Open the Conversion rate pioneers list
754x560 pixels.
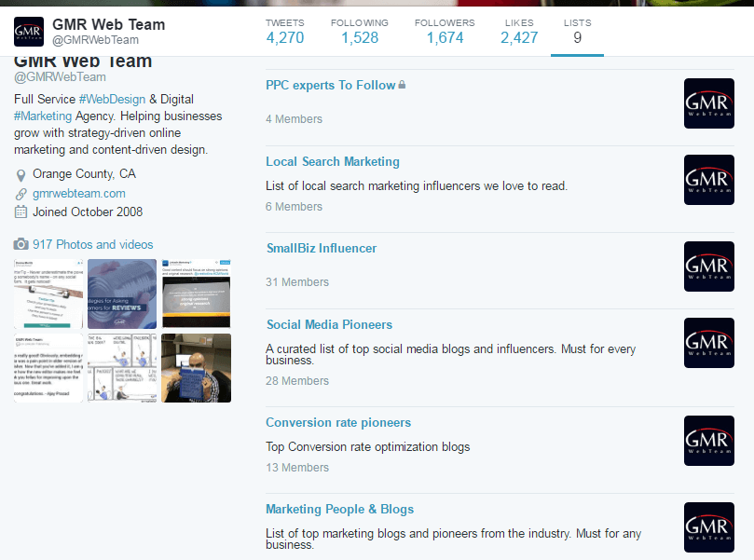click(x=338, y=422)
